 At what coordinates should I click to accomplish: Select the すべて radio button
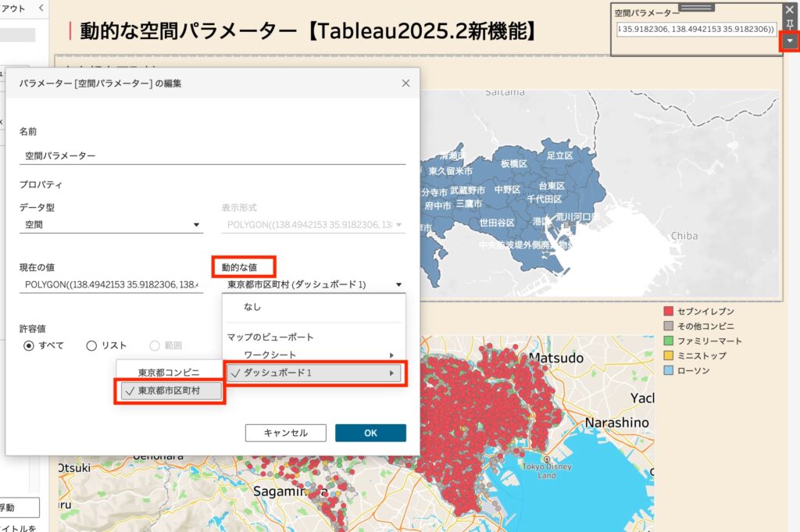[30, 345]
